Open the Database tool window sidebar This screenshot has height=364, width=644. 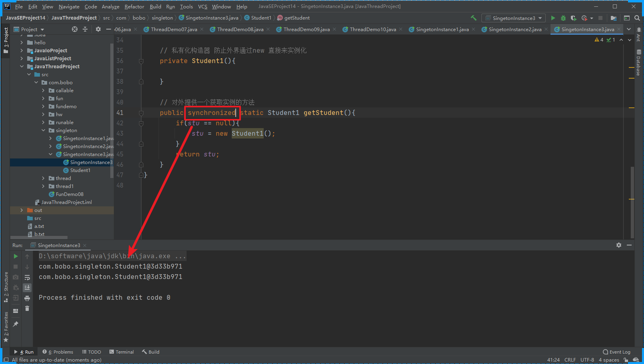[638, 63]
